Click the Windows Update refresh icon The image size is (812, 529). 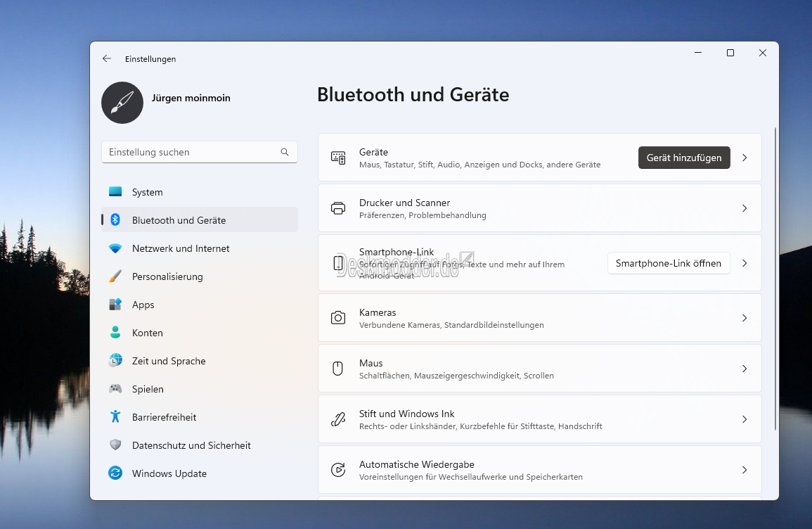115,473
